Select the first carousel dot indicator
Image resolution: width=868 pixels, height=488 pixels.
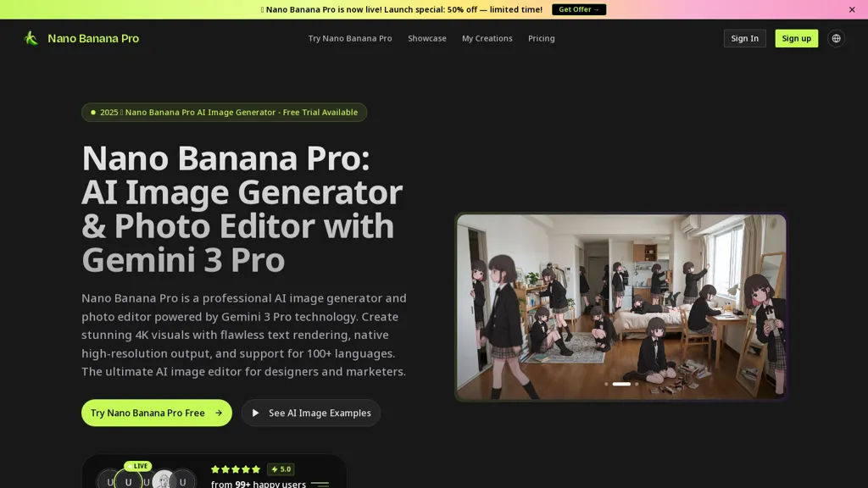(606, 384)
